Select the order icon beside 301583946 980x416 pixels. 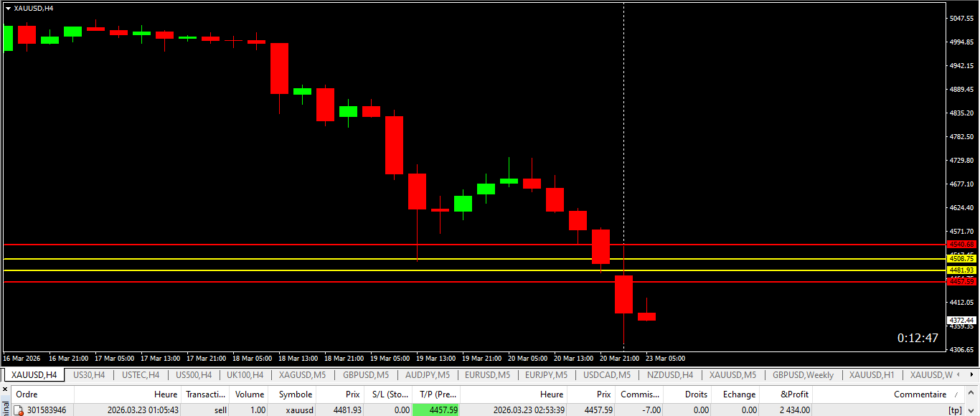click(x=19, y=410)
